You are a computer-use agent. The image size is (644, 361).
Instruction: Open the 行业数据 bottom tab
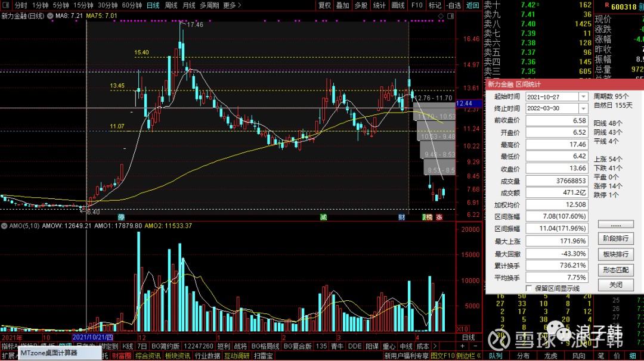pyautogui.click(x=207, y=356)
